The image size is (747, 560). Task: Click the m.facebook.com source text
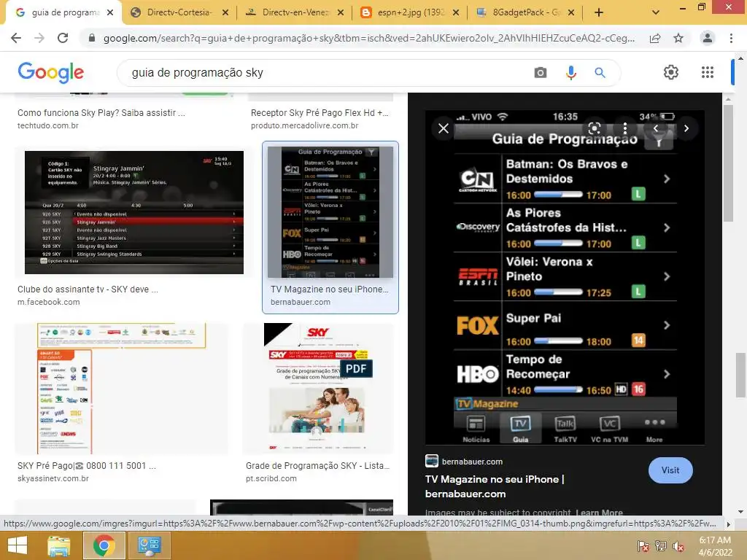click(x=49, y=302)
